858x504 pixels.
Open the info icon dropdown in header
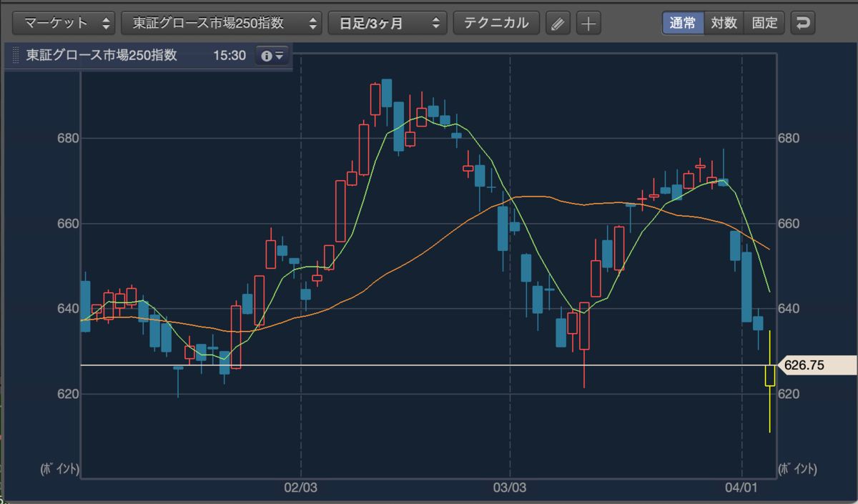pos(272,56)
